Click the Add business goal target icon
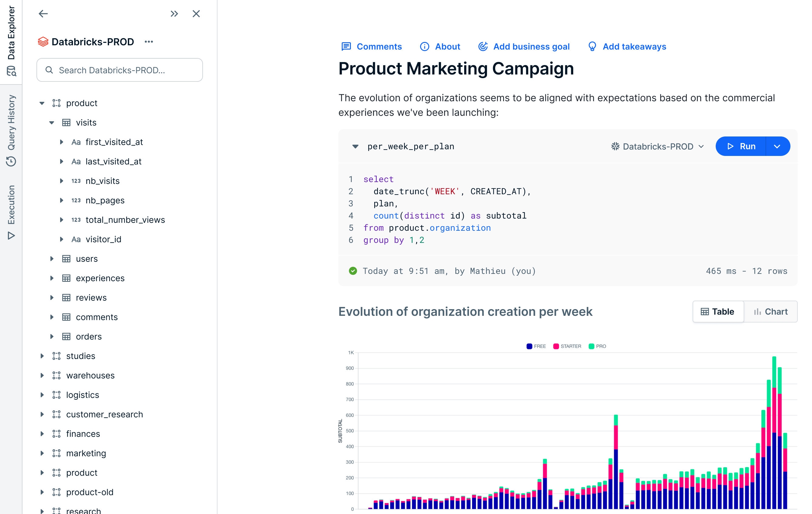This screenshot has height=514, width=812. pos(482,47)
